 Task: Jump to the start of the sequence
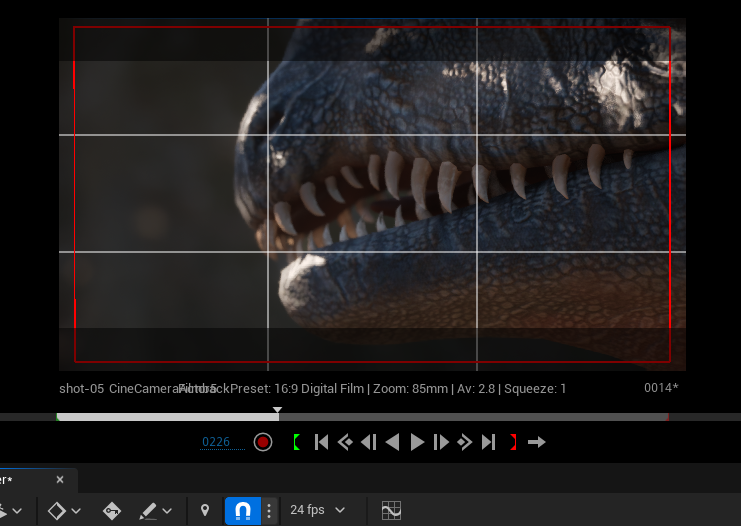[321, 442]
